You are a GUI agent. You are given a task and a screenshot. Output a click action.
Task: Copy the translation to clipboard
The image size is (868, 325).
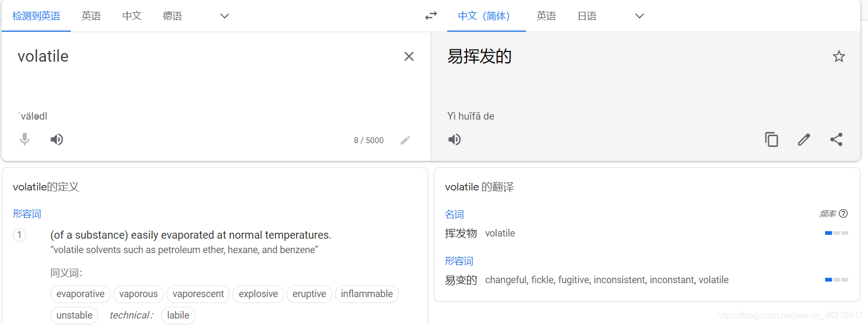coord(771,139)
